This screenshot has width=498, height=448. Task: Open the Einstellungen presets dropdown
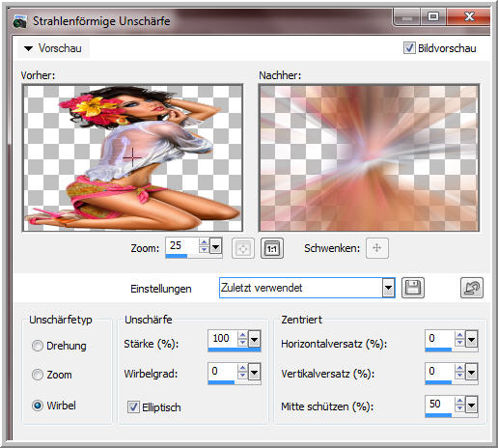(x=388, y=288)
